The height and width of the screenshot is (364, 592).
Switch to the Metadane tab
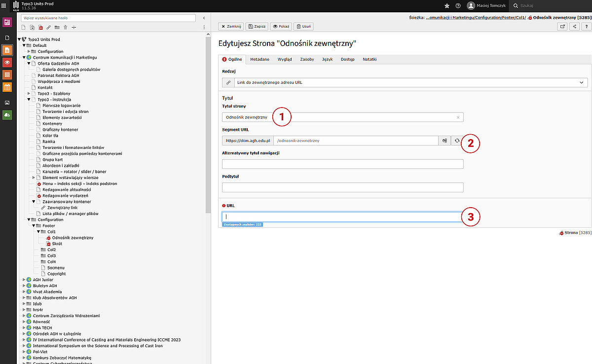pyautogui.click(x=259, y=59)
